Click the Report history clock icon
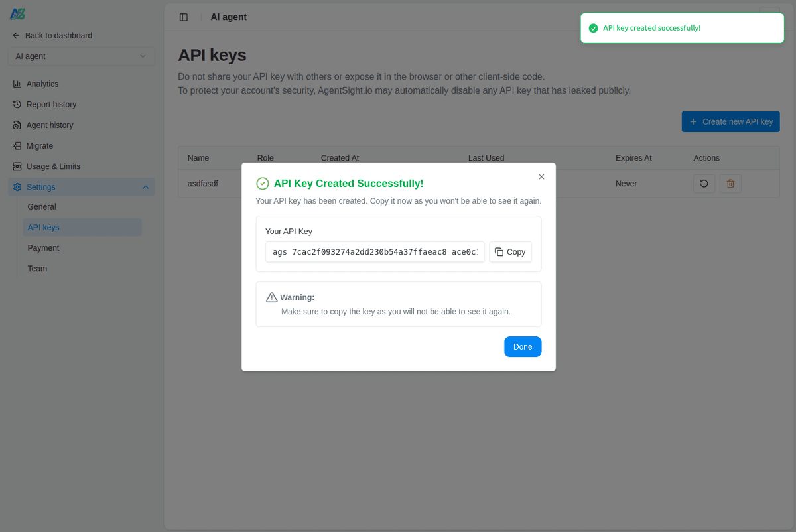Screen dimensions: 796x532 (17, 105)
